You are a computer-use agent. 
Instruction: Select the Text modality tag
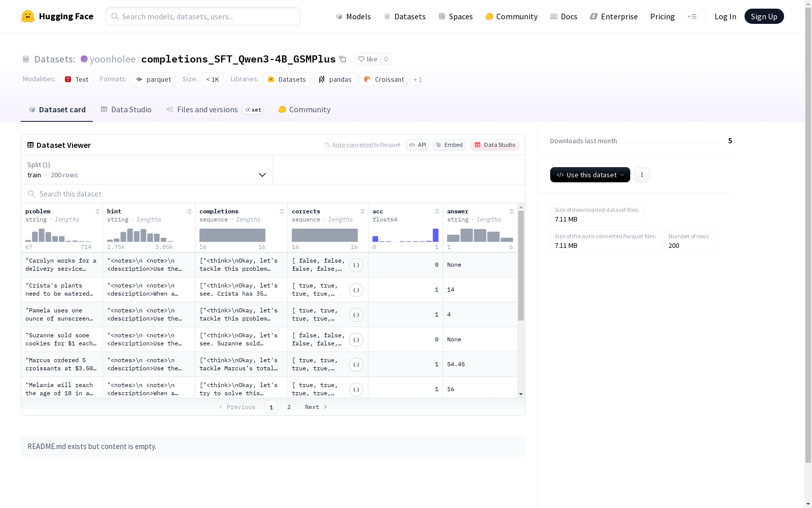pos(77,79)
